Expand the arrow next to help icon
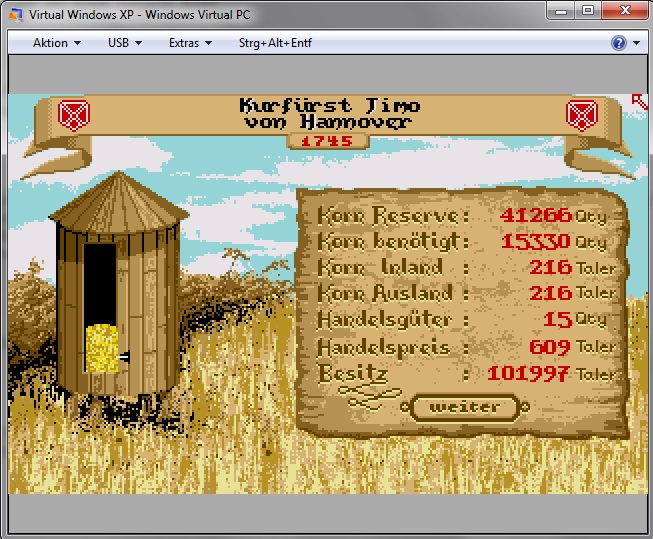Viewport: 653px width, 539px height. click(636, 43)
